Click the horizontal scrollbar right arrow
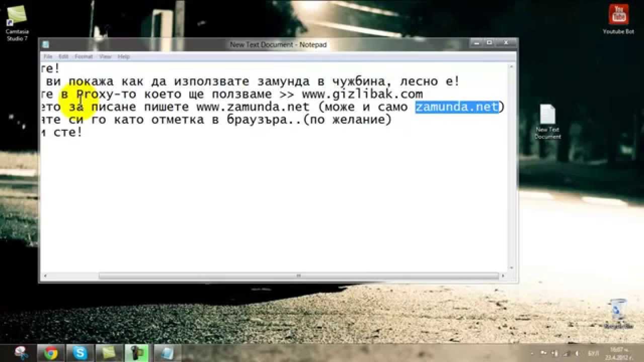This screenshot has height=362, width=644. click(x=503, y=276)
